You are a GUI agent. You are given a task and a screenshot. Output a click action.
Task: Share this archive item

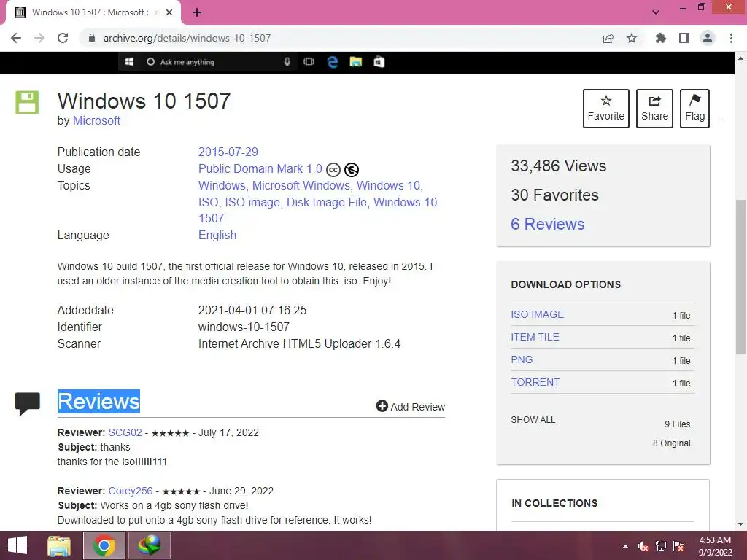[x=654, y=109]
